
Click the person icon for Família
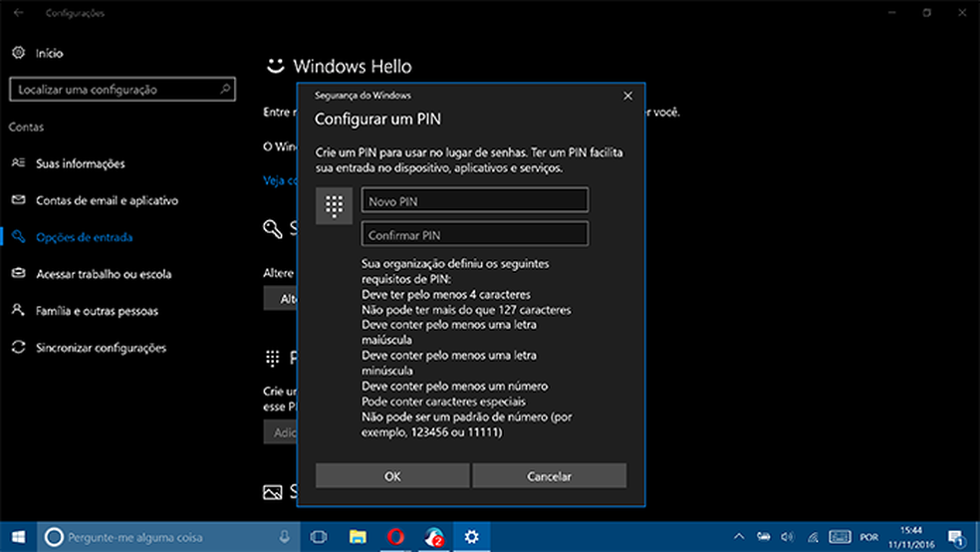[x=19, y=310]
